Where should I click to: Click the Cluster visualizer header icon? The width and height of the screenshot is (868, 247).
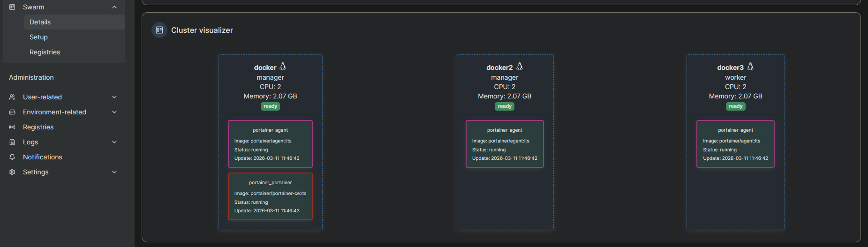pyautogui.click(x=159, y=30)
